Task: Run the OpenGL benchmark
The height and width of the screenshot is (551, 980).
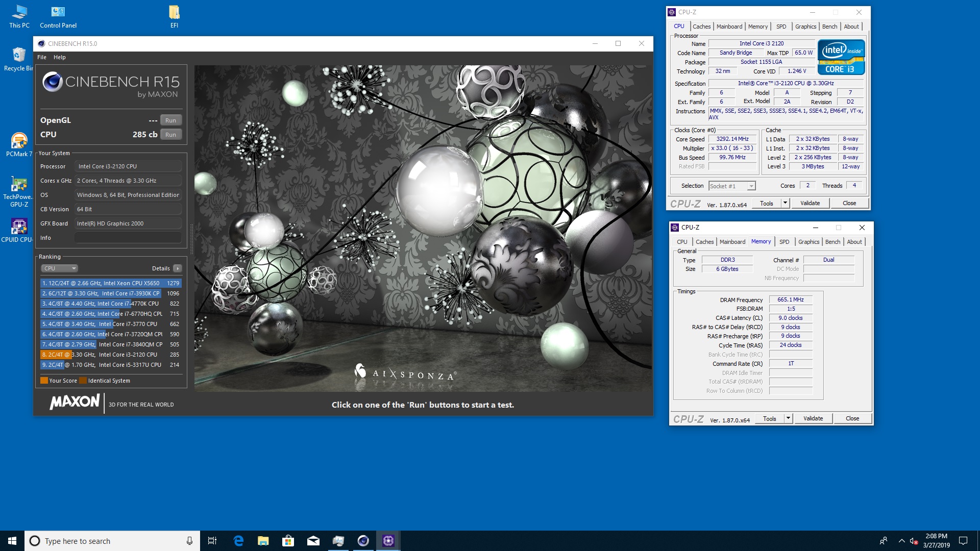Action: [170, 120]
